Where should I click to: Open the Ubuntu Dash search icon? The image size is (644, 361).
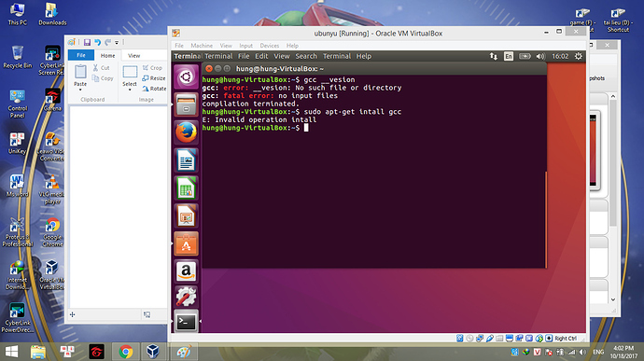pyautogui.click(x=186, y=76)
